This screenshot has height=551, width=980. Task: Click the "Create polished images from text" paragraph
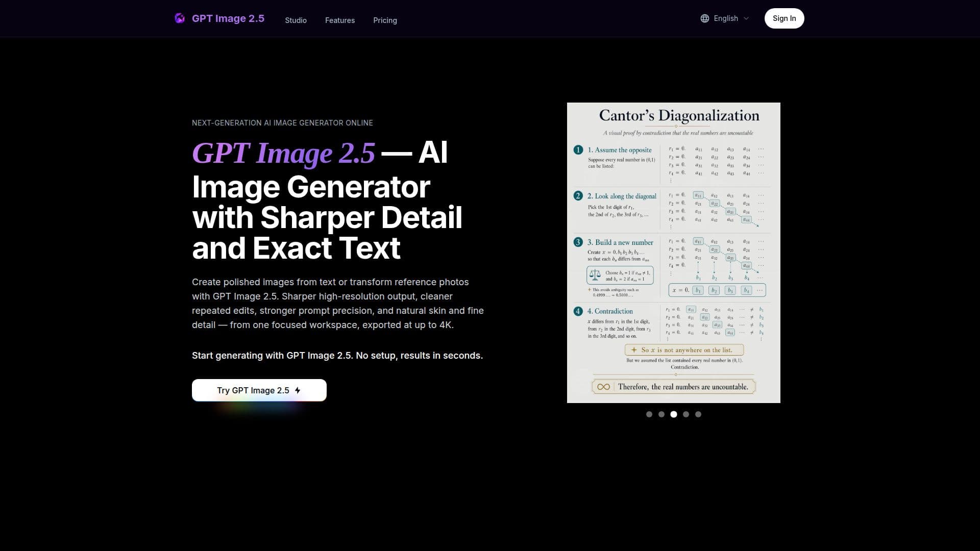[338, 304]
